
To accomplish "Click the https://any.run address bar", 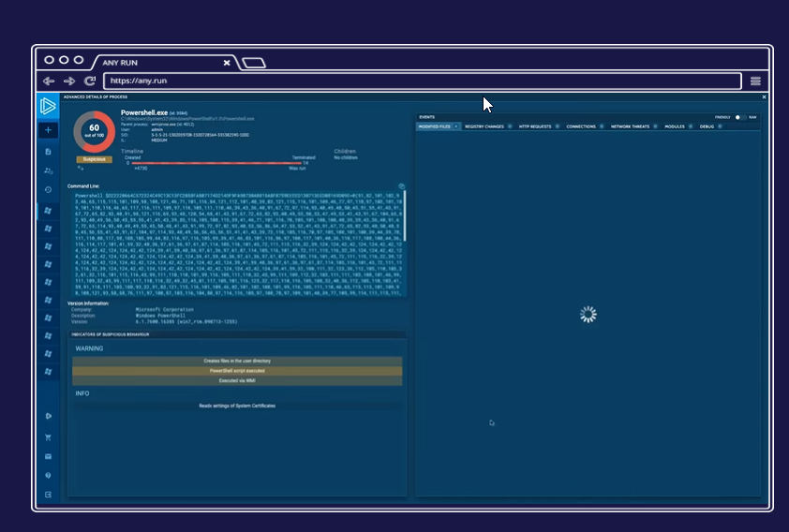I will pyautogui.click(x=423, y=81).
